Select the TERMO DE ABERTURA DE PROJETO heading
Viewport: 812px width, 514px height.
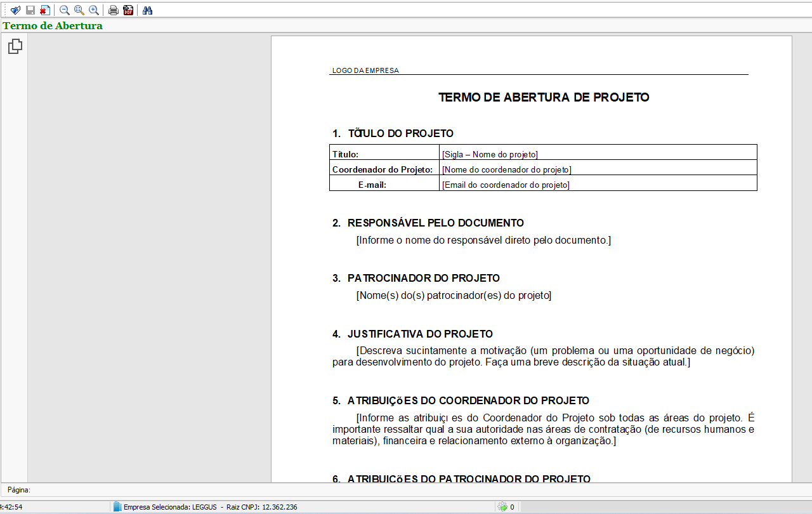(x=544, y=97)
